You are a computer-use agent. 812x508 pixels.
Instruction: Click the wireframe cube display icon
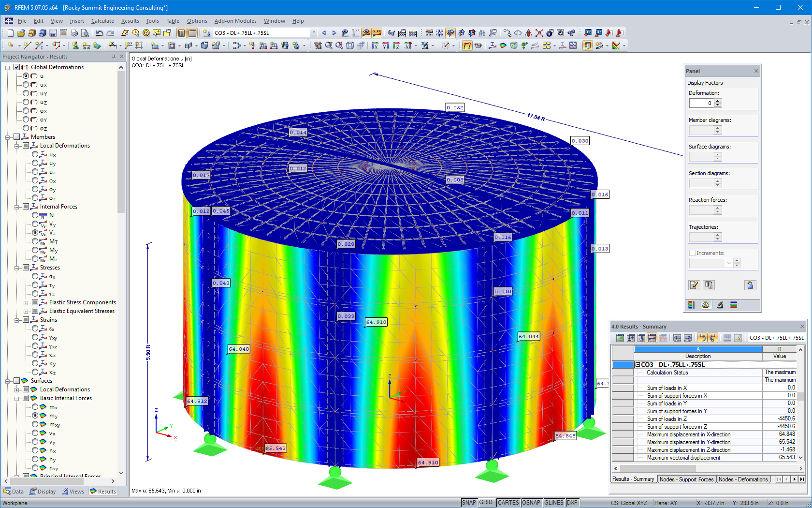click(x=350, y=45)
